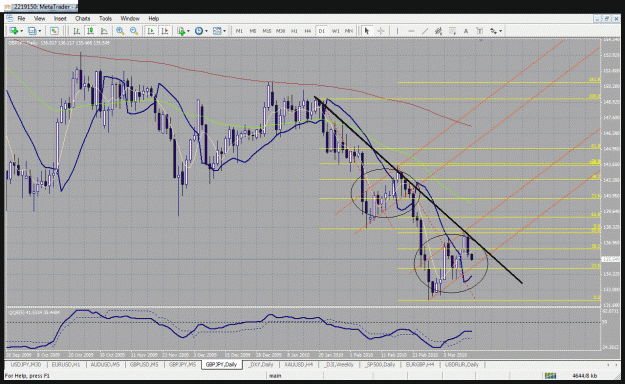
Task: Click the 4644/8 kb traffic indicator
Action: pos(584,376)
